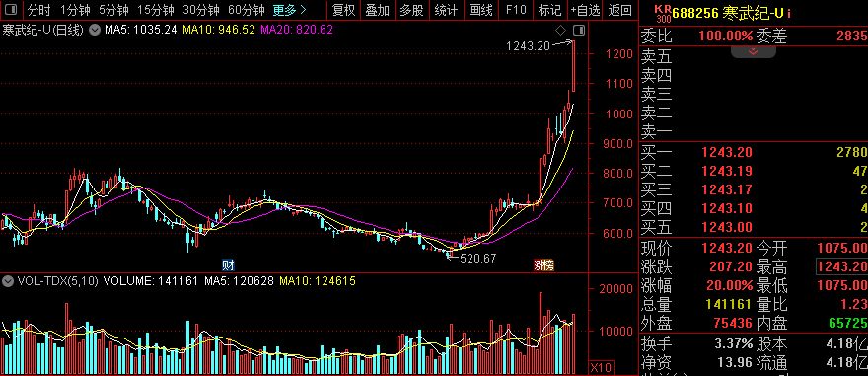868x376 pixels.
Task: Open the MA indicator dropdown beside 寒武纪-U(日线)
Action: pyautogui.click(x=95, y=30)
